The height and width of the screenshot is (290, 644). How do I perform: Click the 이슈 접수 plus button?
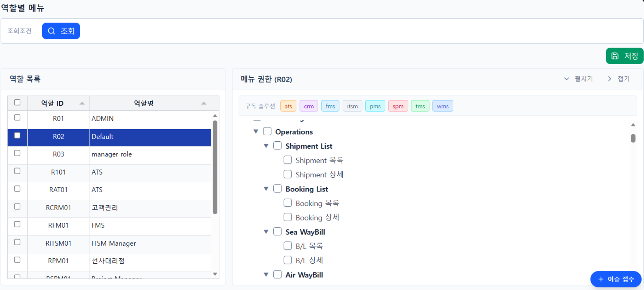pos(616,279)
